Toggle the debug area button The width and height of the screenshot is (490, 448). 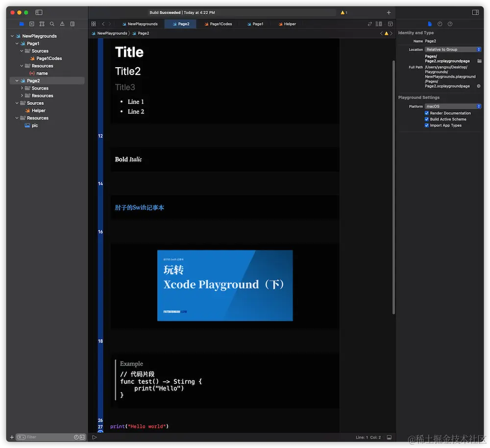pyautogui.click(x=389, y=437)
